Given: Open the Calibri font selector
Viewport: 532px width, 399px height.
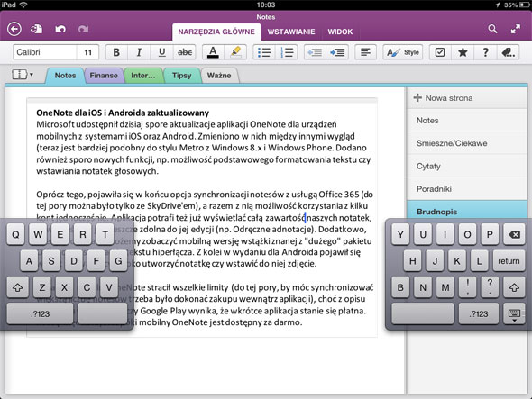Looking at the screenshot, I should pyautogui.click(x=45, y=52).
